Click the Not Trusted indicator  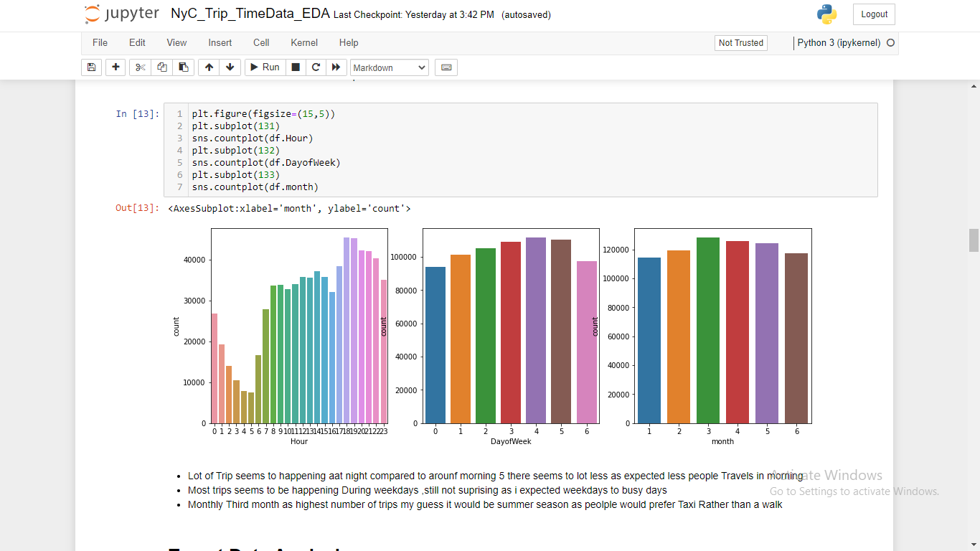click(x=740, y=42)
